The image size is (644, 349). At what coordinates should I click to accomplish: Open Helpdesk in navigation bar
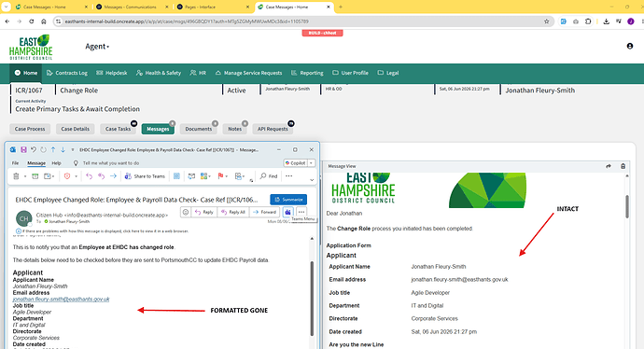112,73
